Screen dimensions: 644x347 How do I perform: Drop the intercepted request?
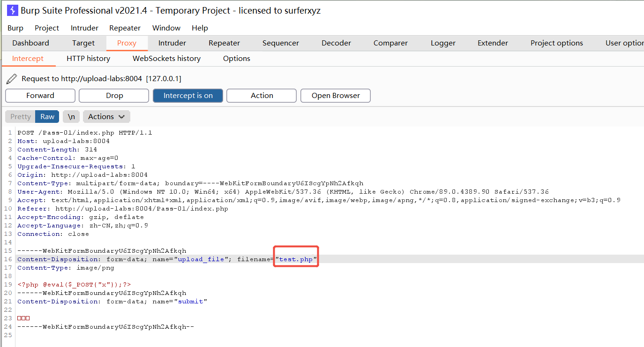pyautogui.click(x=114, y=96)
